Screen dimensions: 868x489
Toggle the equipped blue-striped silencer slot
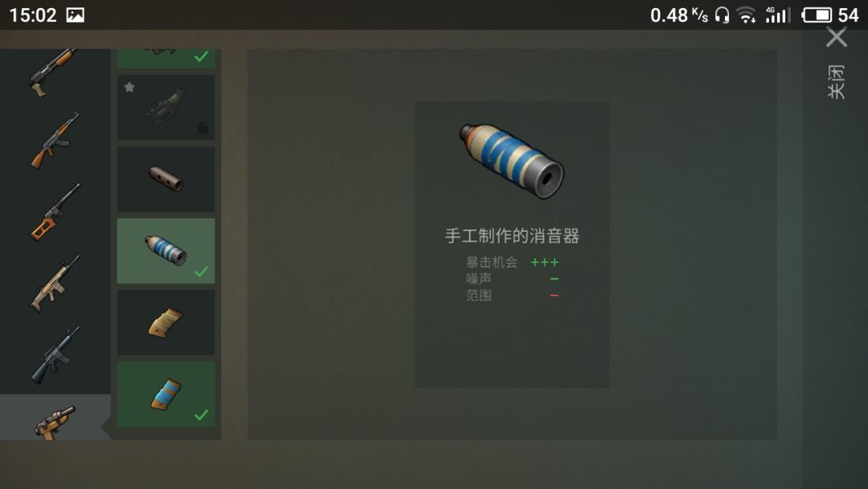point(166,251)
